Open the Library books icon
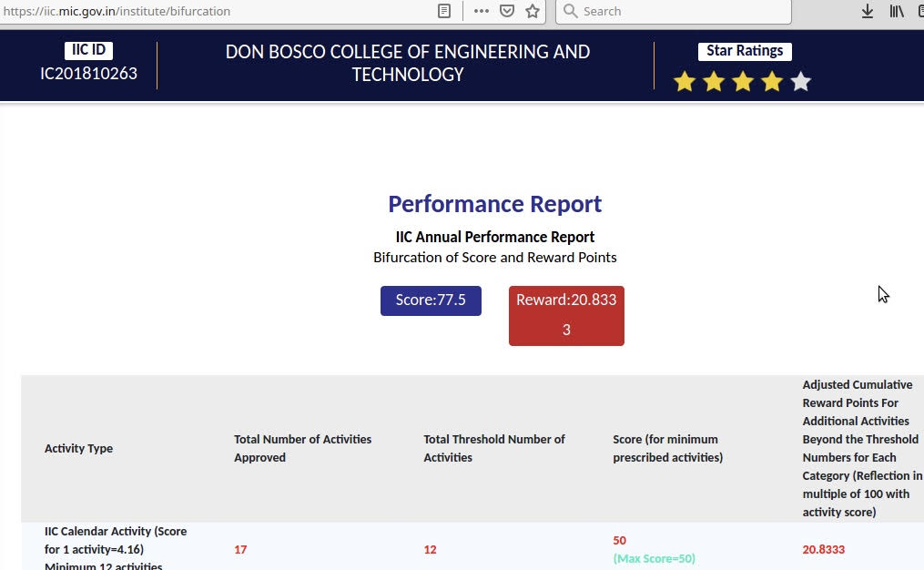The image size is (924, 570). coord(897,11)
